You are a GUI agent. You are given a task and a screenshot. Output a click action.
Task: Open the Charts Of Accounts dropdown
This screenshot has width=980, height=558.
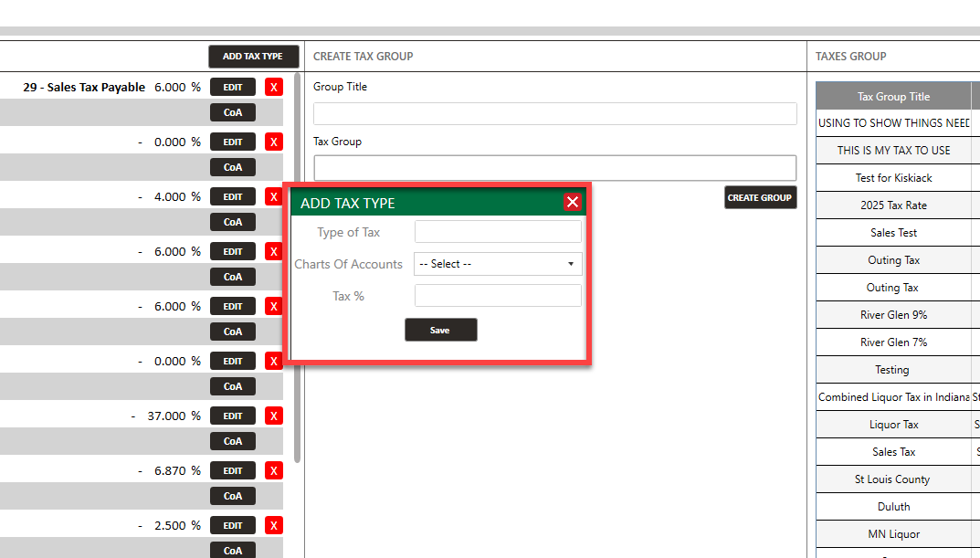click(x=498, y=264)
